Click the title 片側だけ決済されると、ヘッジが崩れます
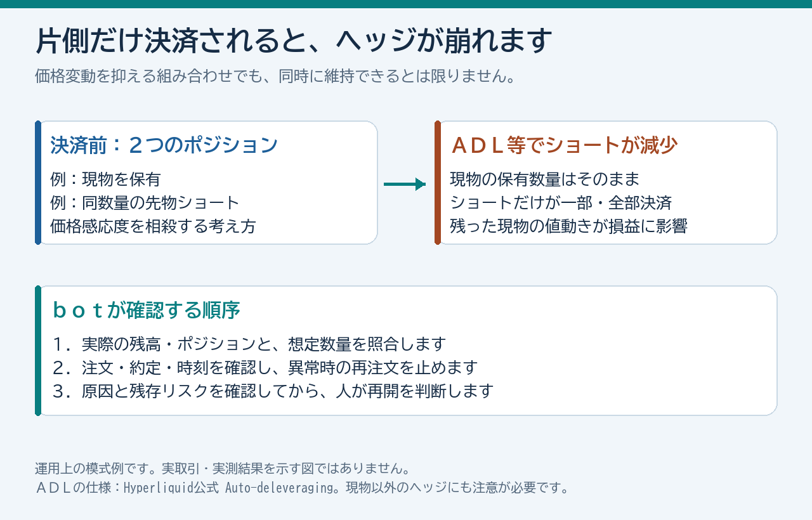 click(x=294, y=41)
